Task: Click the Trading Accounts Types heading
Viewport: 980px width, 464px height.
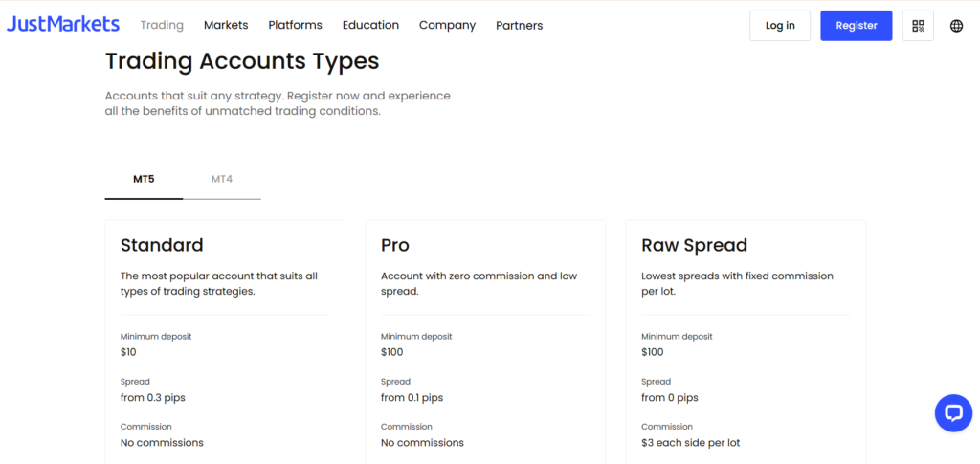Action: tap(242, 61)
